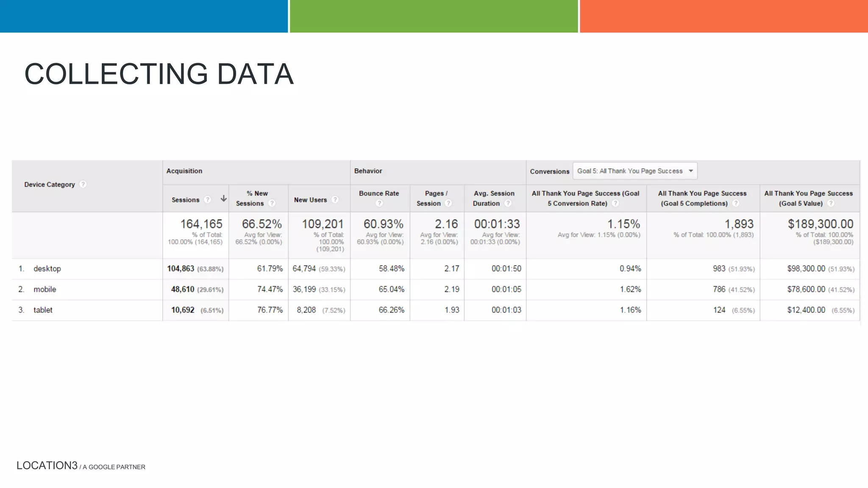Click the desktop device row link

point(47,269)
